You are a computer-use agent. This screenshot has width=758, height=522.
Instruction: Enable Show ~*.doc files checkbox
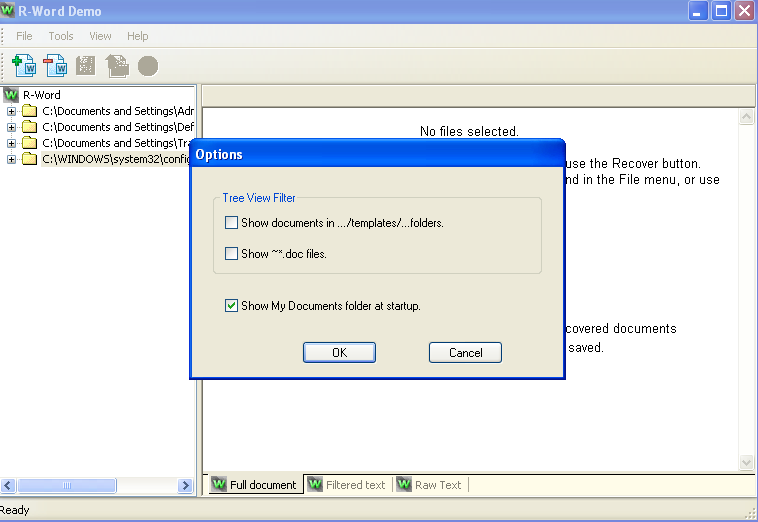pyautogui.click(x=231, y=253)
